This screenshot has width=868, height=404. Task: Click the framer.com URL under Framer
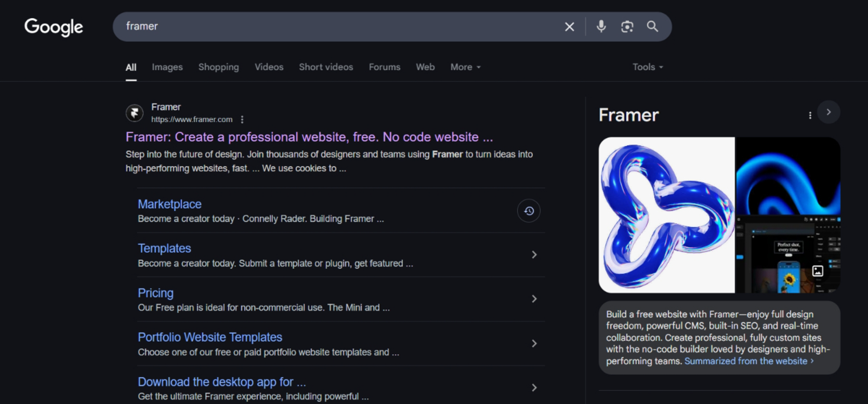click(x=192, y=119)
